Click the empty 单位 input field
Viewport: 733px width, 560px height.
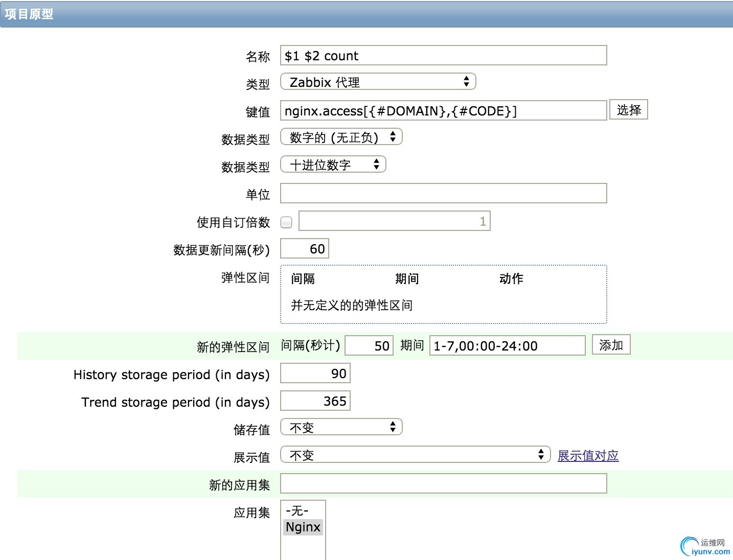(444, 194)
